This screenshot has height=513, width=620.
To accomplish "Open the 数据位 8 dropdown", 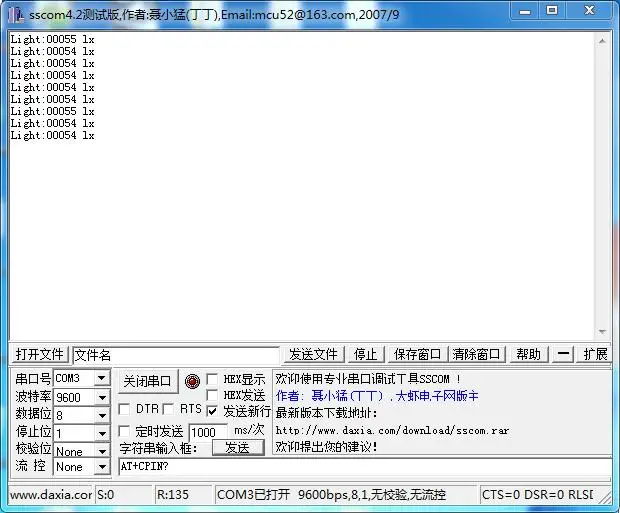I will click(101, 415).
